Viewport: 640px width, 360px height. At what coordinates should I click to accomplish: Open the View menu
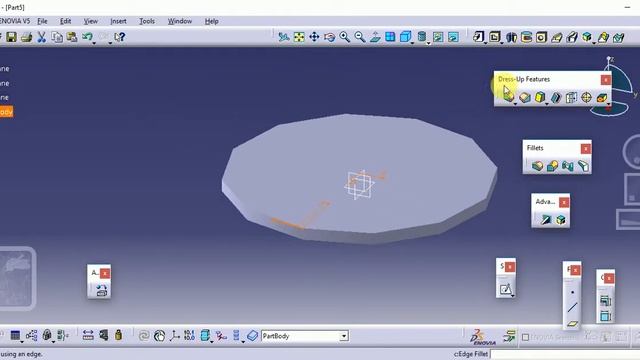tap(91, 21)
